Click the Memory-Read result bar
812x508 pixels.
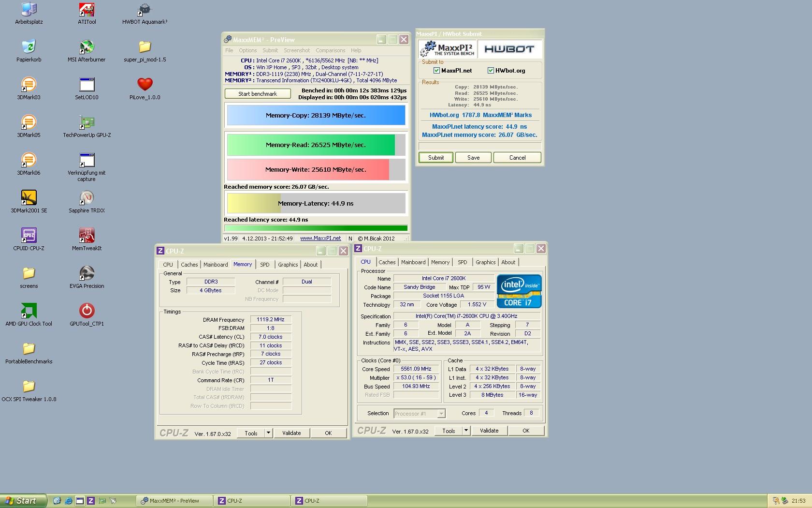(316, 145)
